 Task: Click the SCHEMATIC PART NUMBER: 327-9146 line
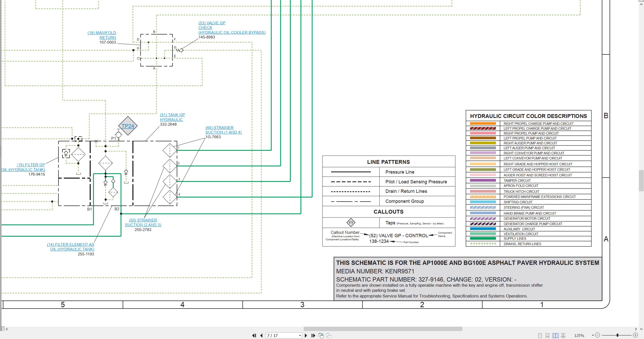click(x=426, y=280)
